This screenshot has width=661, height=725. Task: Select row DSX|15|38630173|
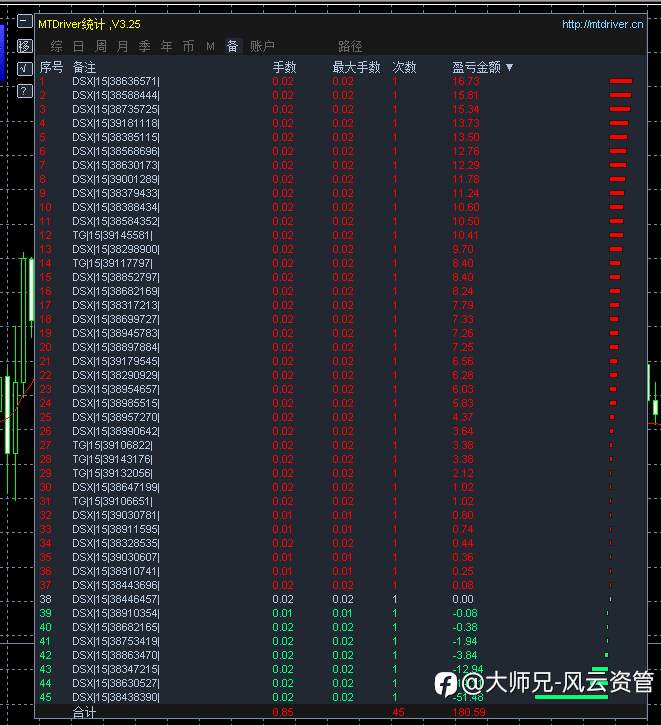point(341,165)
